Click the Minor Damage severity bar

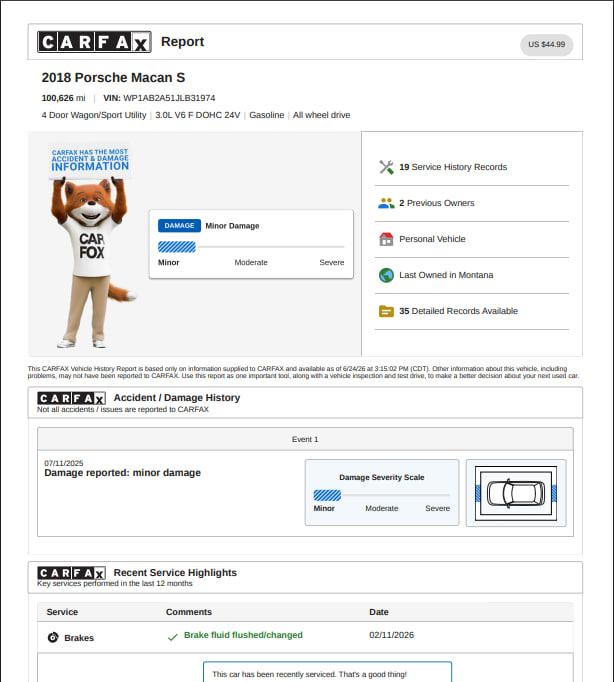(x=251, y=247)
